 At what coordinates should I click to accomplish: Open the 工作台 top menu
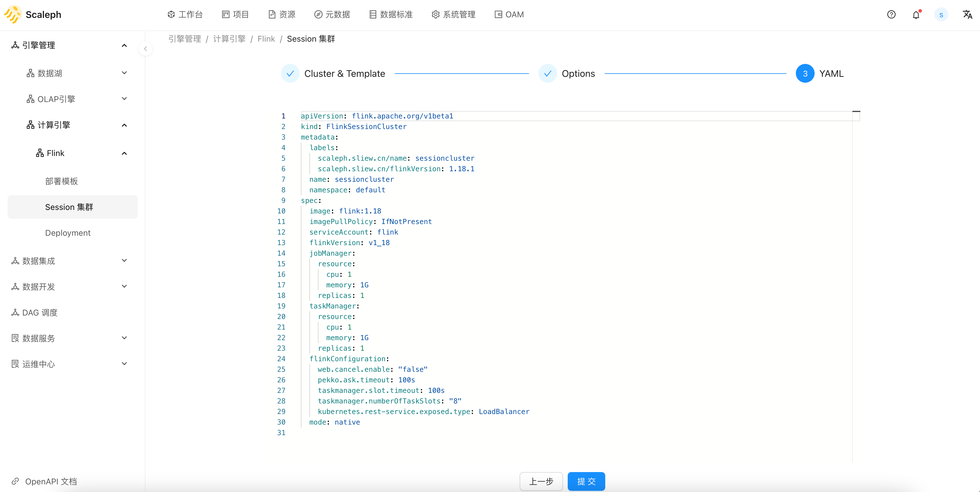(185, 14)
